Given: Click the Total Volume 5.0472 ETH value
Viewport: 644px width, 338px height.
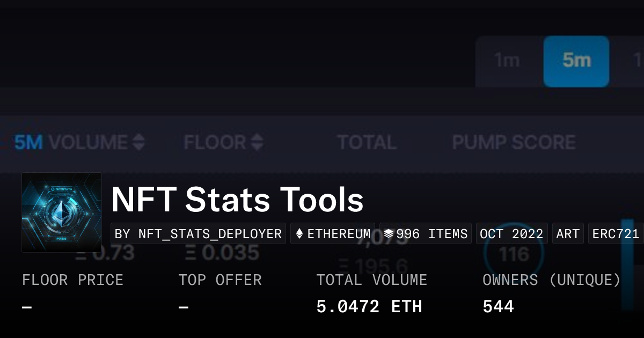Looking at the screenshot, I should (369, 307).
